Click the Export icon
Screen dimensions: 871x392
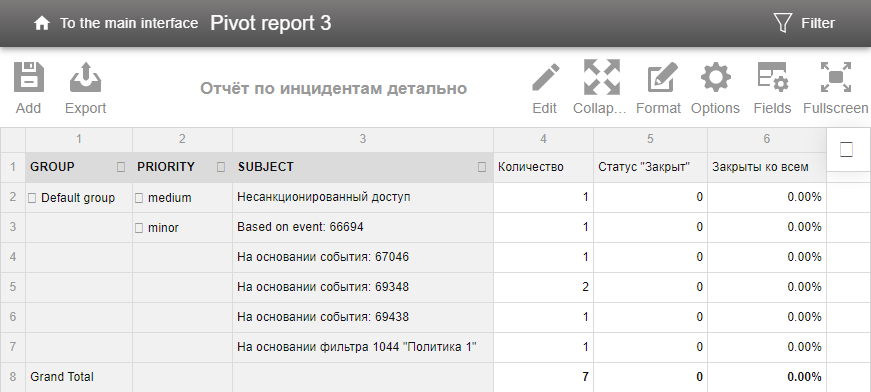tap(85, 77)
